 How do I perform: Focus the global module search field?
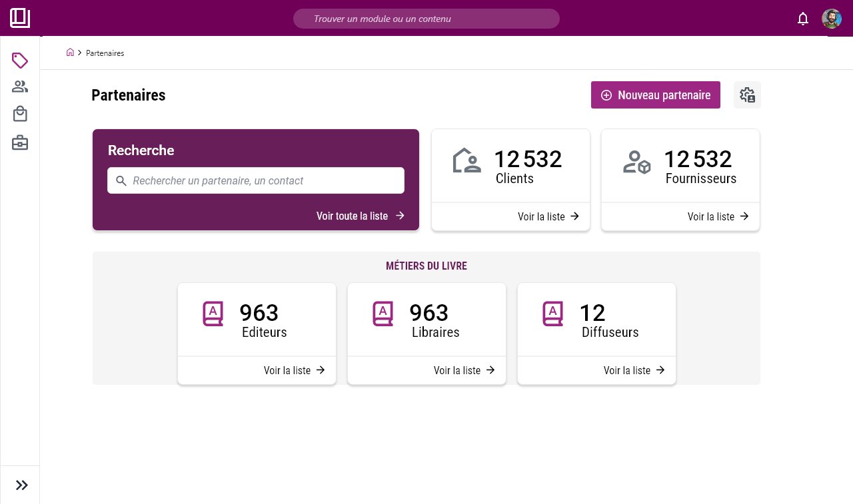(426, 19)
